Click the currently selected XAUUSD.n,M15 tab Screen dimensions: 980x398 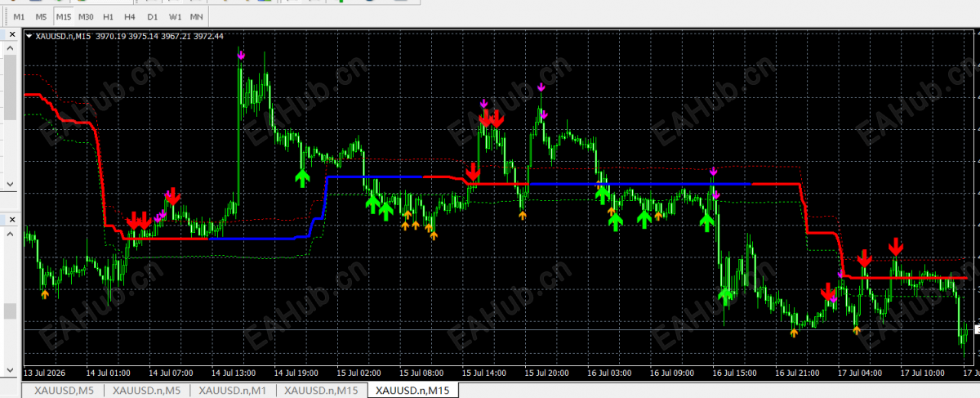(414, 391)
